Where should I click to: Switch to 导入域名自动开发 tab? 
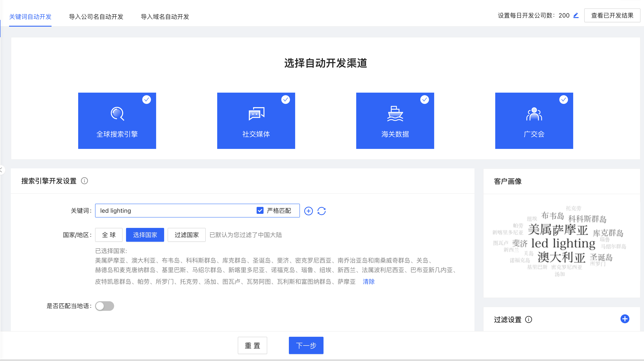click(165, 17)
